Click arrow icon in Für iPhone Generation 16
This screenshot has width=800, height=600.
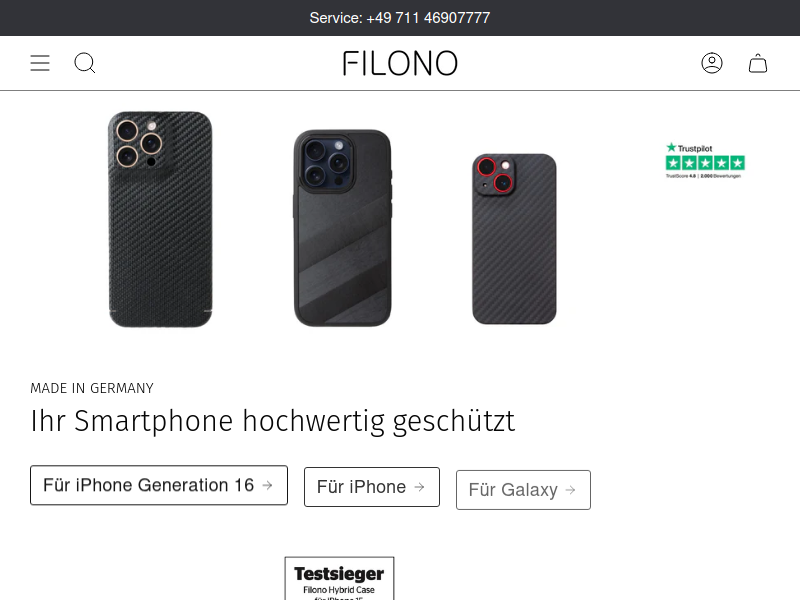[x=267, y=485]
